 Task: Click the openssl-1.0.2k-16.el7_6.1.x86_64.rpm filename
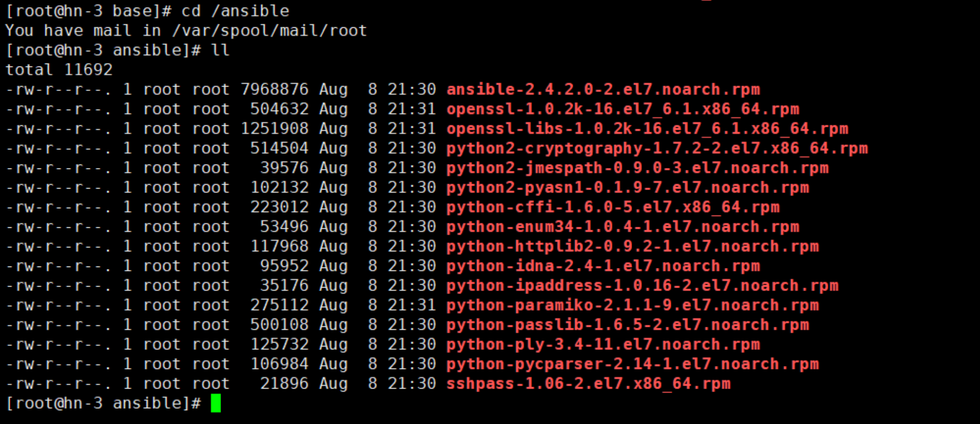(623, 109)
